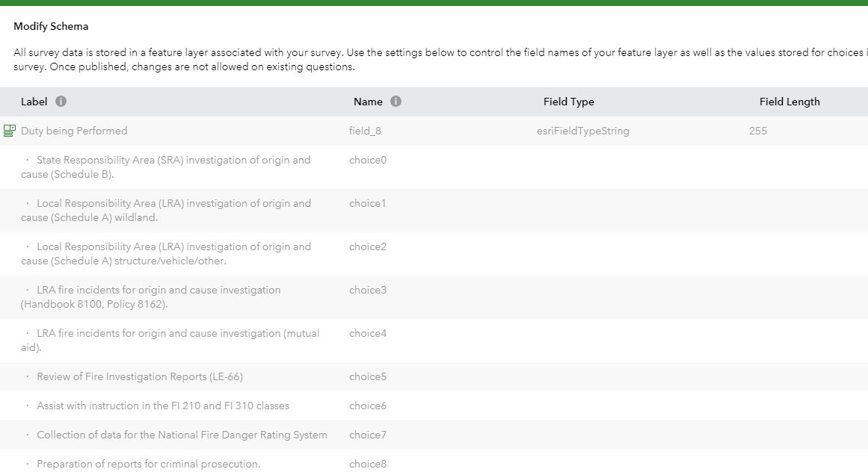Click the info icon next to Label

61,102
